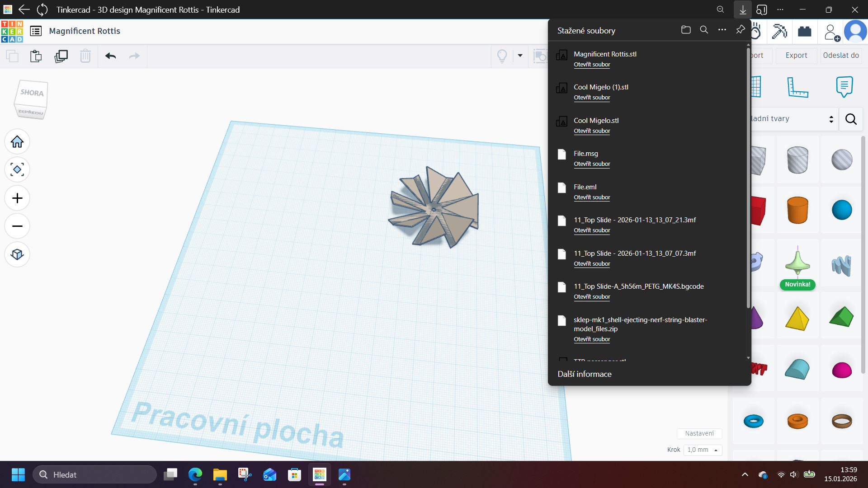Open the pickaxe Blocks mode icon
Viewport: 868px width, 488px height.
click(779, 31)
